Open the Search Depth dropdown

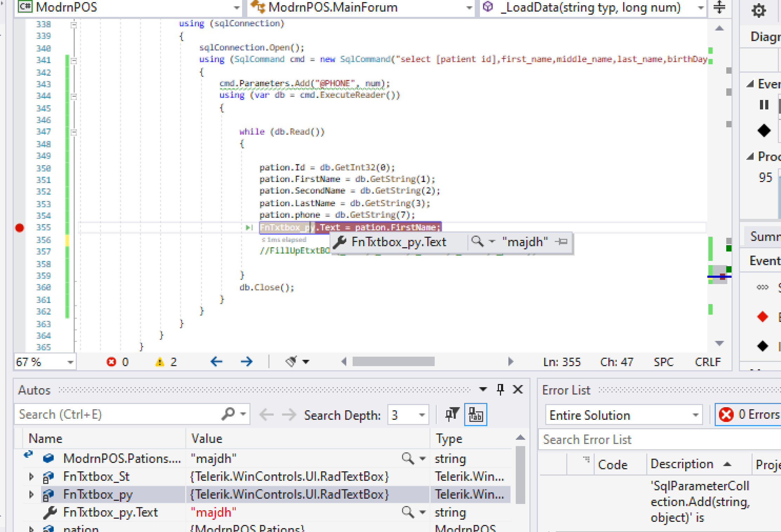click(422, 415)
